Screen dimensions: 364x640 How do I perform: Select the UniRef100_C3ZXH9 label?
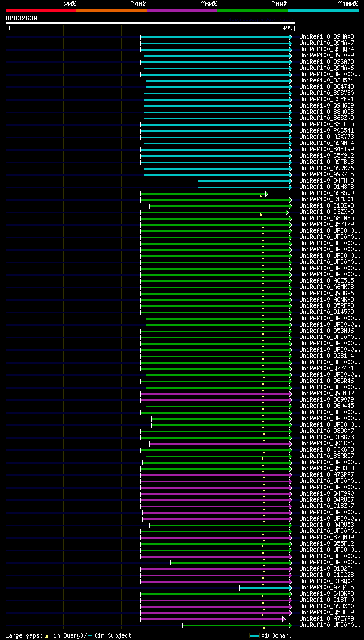pyautogui.click(x=326, y=212)
